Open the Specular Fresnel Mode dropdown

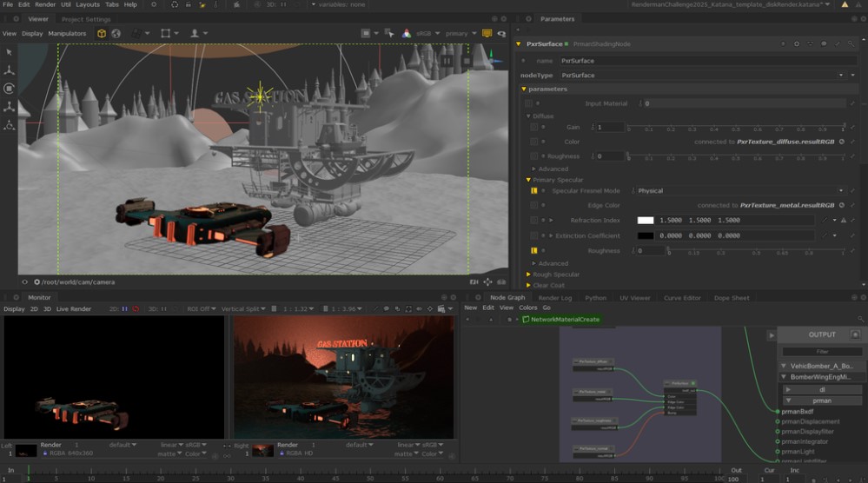point(739,191)
